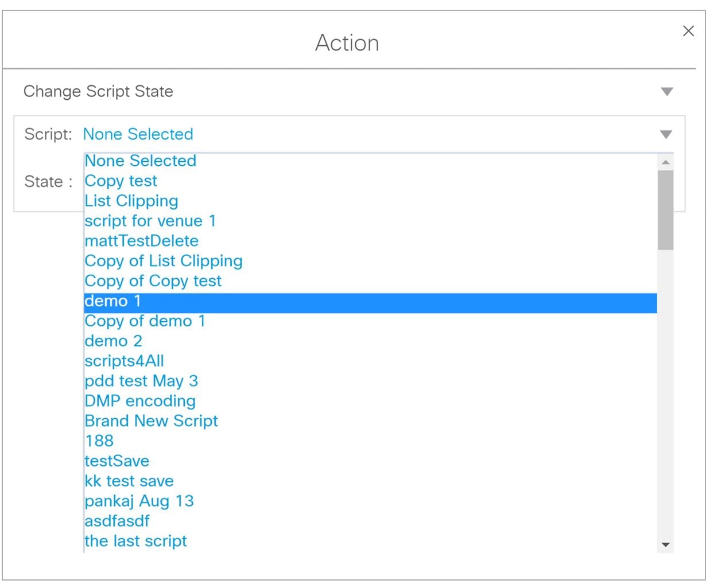Close the Action dialog with the X icon

pyautogui.click(x=688, y=31)
